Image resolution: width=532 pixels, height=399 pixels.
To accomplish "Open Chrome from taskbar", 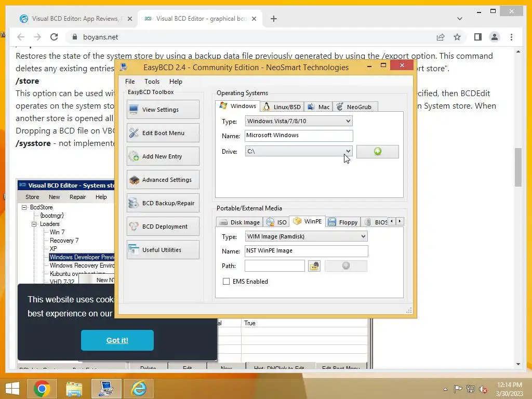I will 42,389.
